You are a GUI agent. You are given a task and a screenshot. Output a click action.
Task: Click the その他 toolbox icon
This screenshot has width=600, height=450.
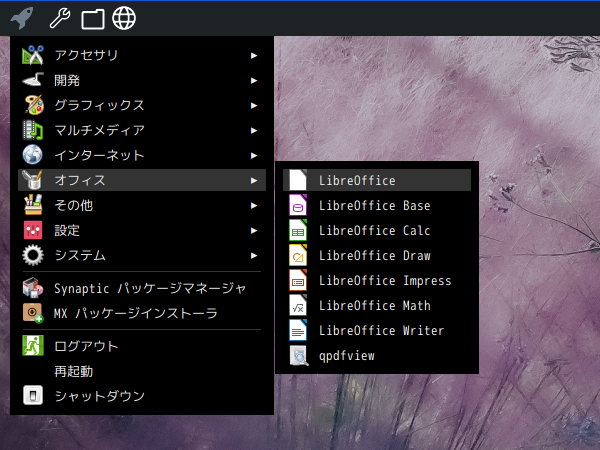[x=33, y=205]
